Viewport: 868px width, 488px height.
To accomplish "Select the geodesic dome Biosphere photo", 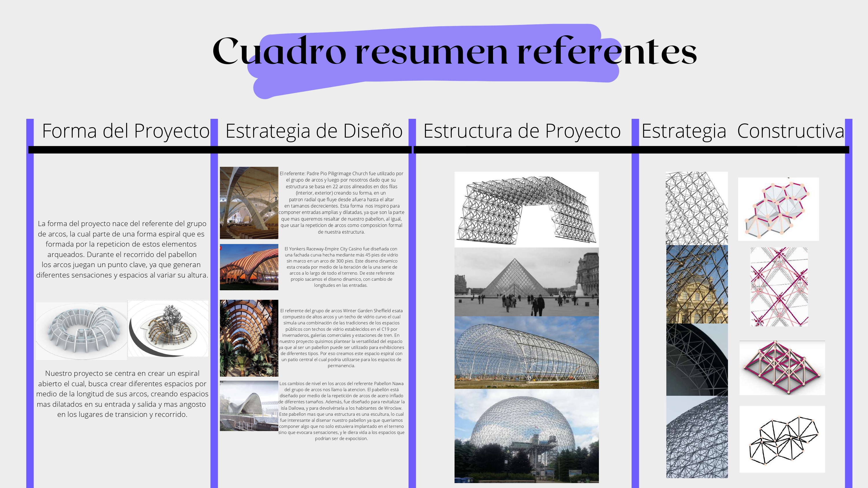I will point(526,436).
